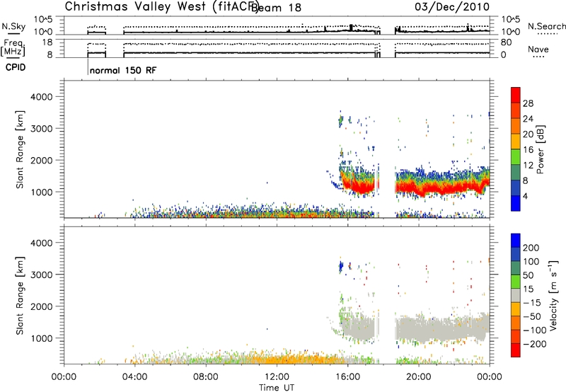This screenshot has height=392, width=566.
Task: Select the '08:00' time tick label
Action: (x=206, y=377)
